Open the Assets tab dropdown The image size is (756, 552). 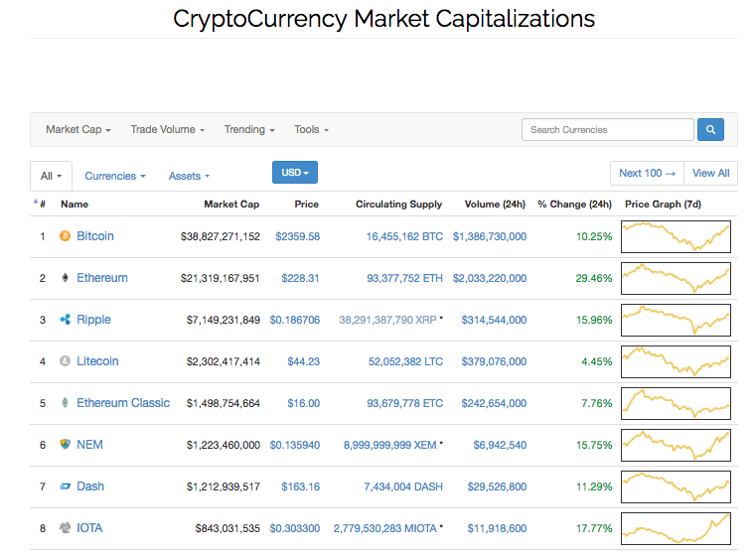click(189, 176)
